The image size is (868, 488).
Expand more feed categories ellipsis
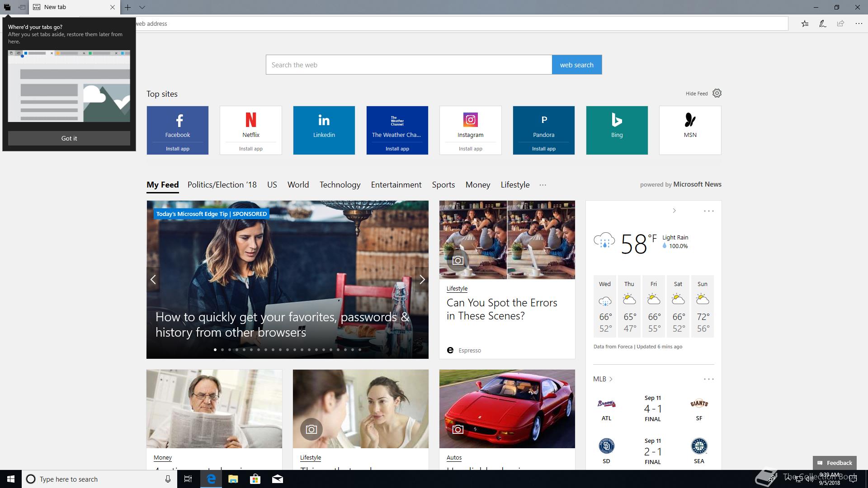[x=543, y=185]
